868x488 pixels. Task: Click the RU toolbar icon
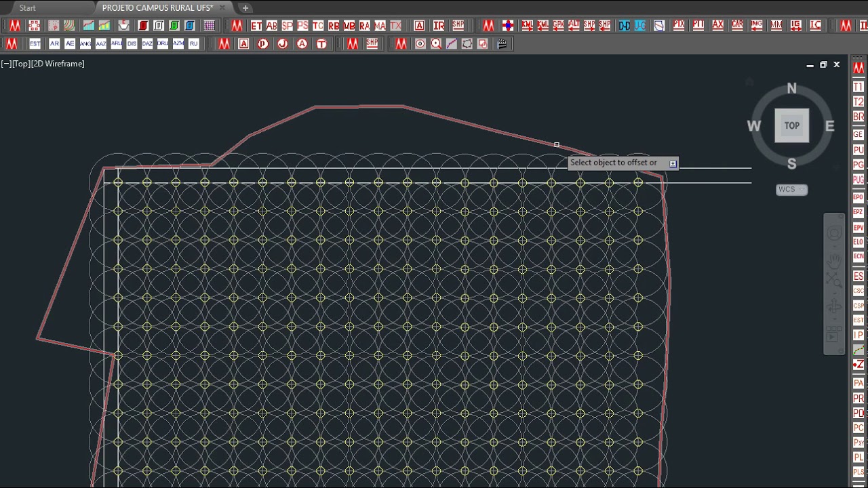point(194,43)
